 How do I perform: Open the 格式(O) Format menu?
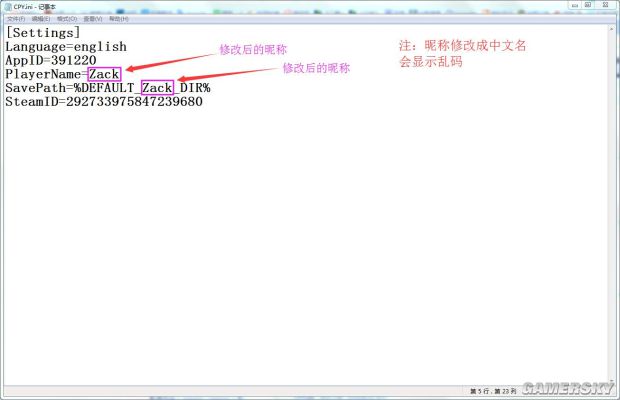66,18
